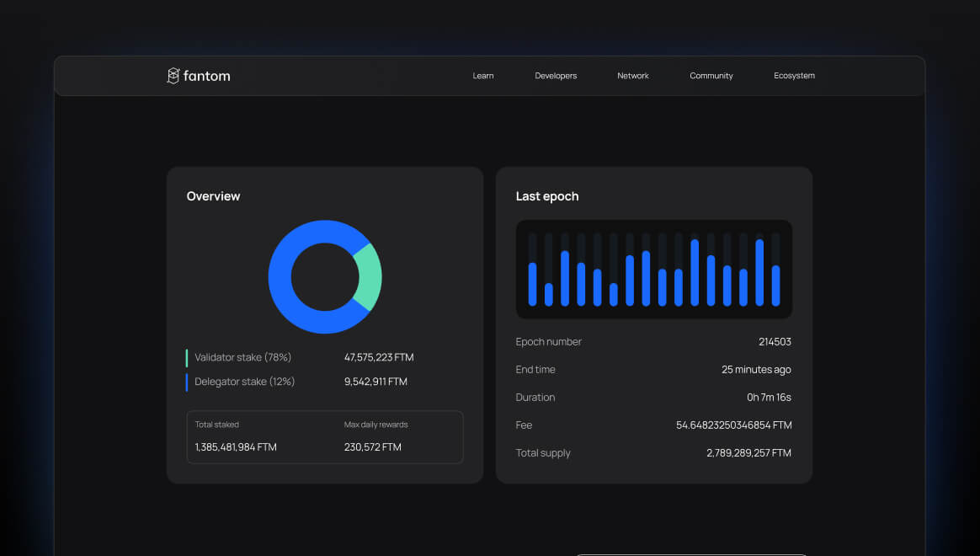
Task: Click the Fee amount value
Action: (733, 425)
